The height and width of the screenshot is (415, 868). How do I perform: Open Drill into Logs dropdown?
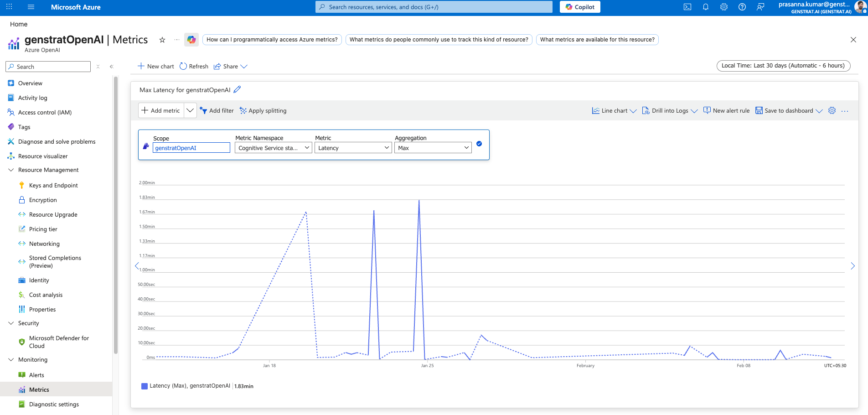(670, 110)
